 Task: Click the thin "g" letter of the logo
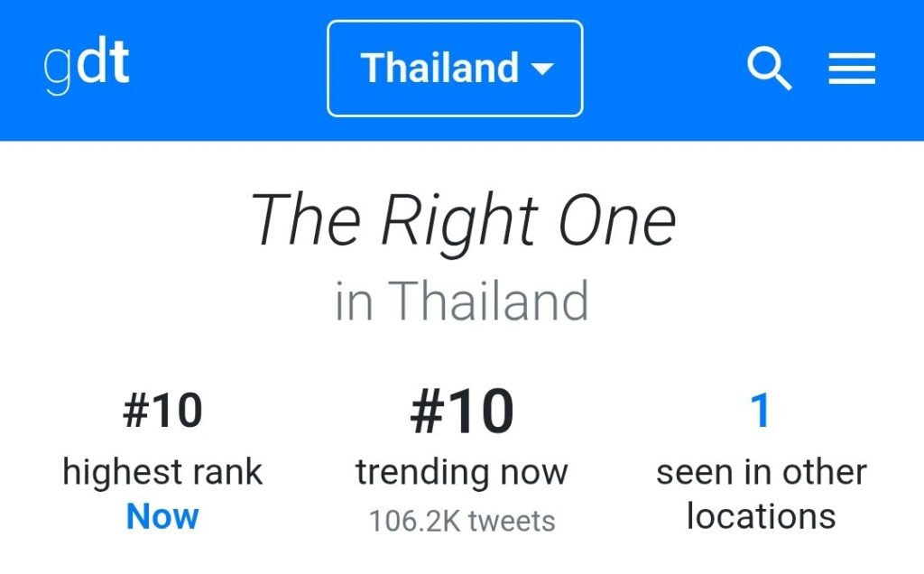pos(56,70)
